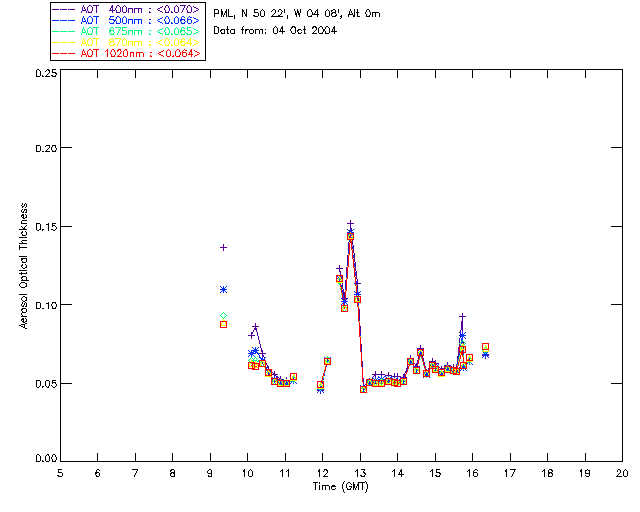
Task: Click the AOT 1020nm legend entry
Action: pos(127,53)
